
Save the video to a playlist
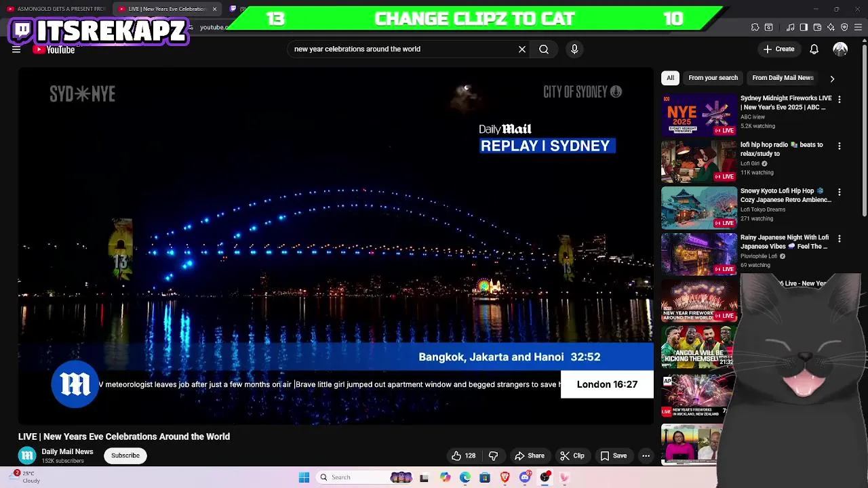[x=613, y=455]
